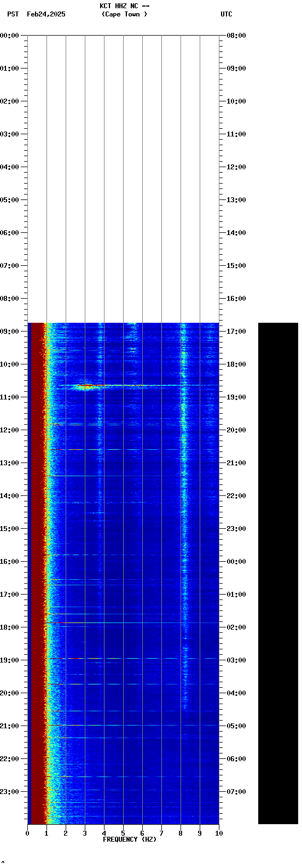
Task: Click the 01:00 PST time label
Action: 10,68
